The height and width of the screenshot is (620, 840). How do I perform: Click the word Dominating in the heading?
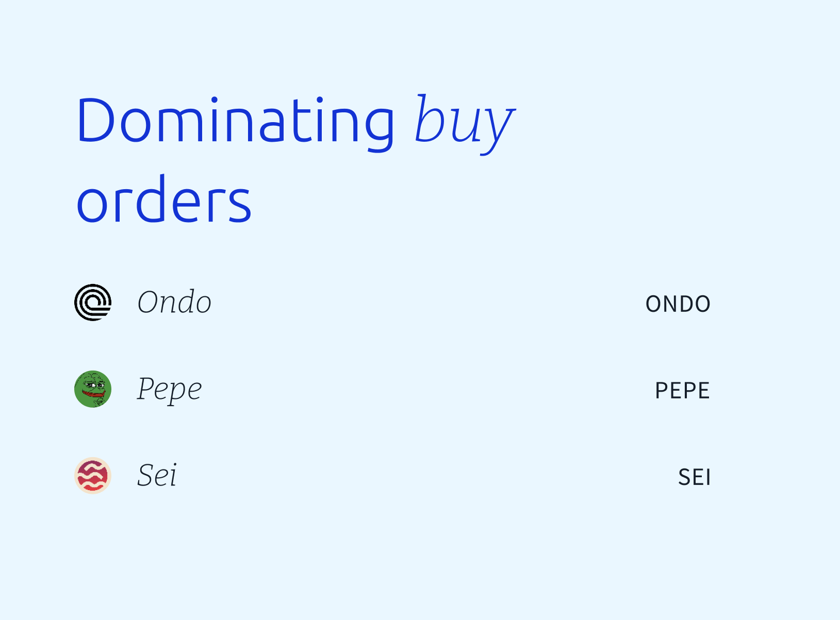[236, 121]
